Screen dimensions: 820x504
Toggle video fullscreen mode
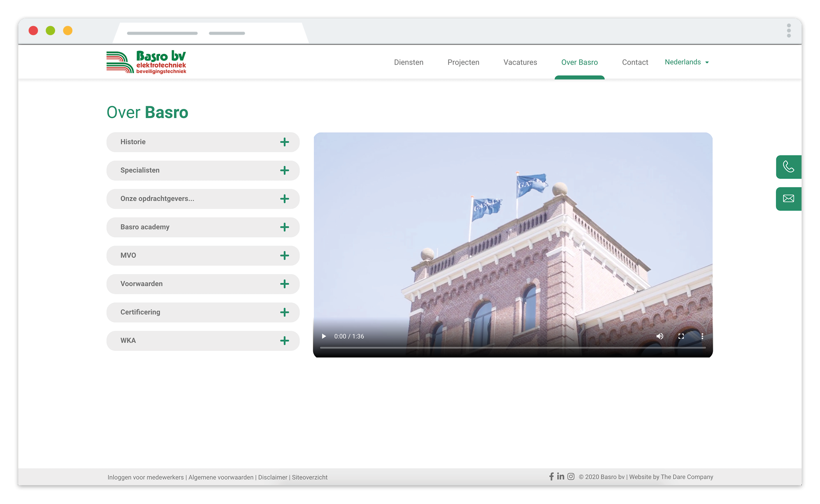coord(681,336)
